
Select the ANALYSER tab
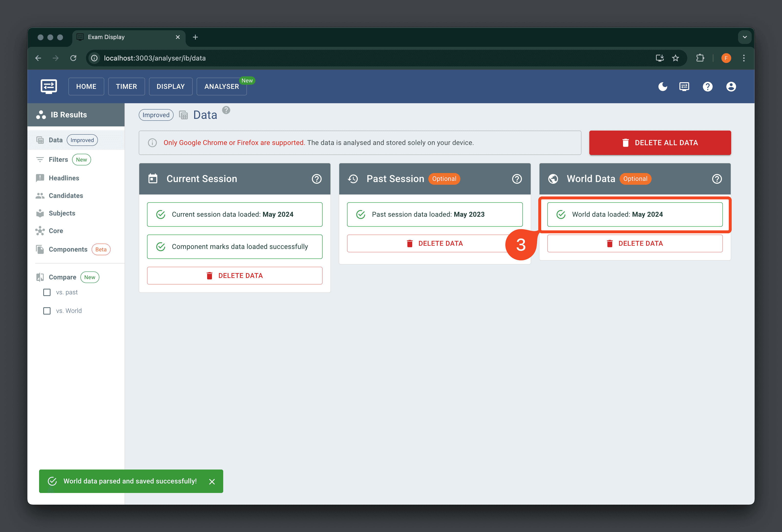point(222,86)
